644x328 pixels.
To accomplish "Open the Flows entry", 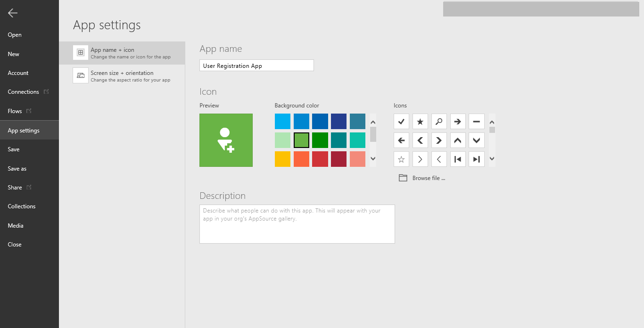I will [29, 111].
